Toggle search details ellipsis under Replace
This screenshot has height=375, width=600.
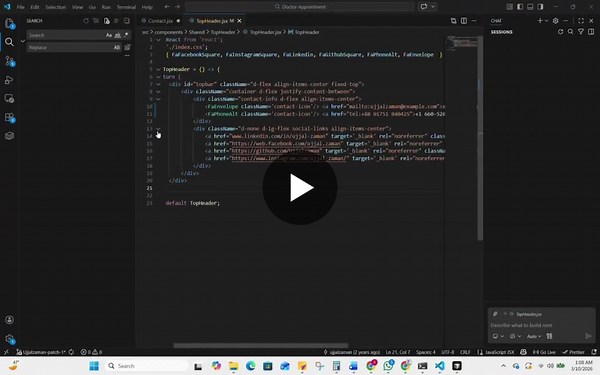coord(127,56)
